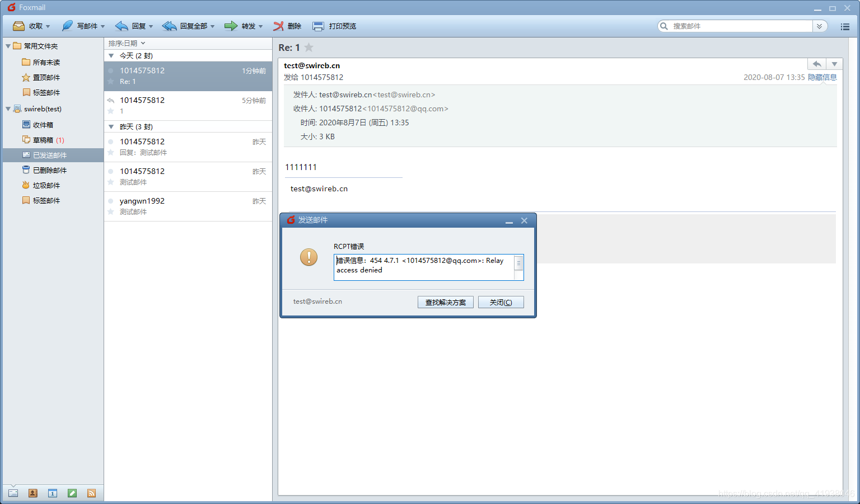Collapse the 常用文件夹 tree node
The height and width of the screenshot is (504, 860).
point(8,46)
